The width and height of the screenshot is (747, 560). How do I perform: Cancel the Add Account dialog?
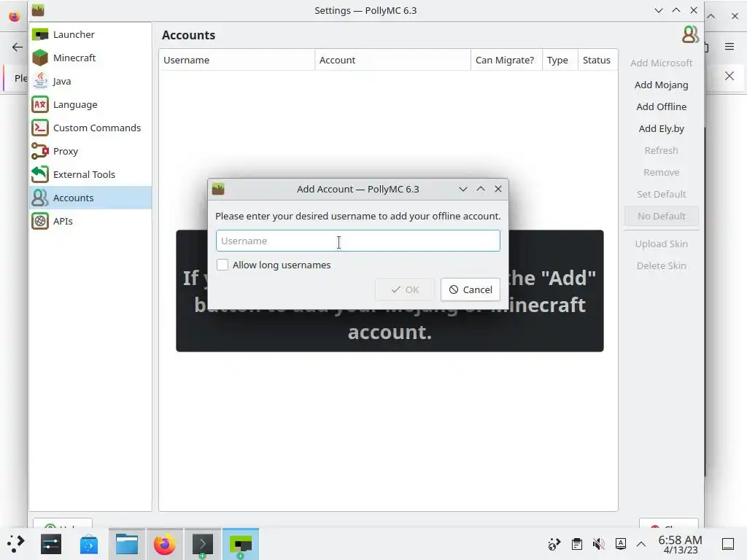click(x=471, y=289)
